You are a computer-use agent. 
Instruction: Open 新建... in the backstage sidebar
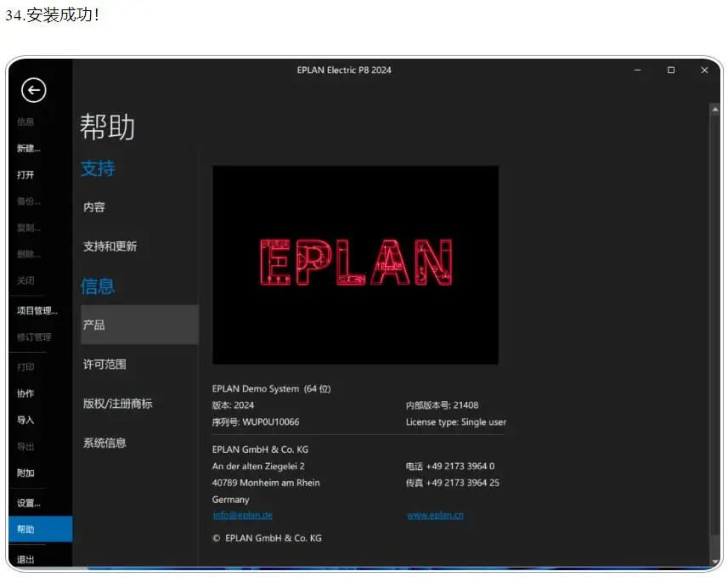29,148
